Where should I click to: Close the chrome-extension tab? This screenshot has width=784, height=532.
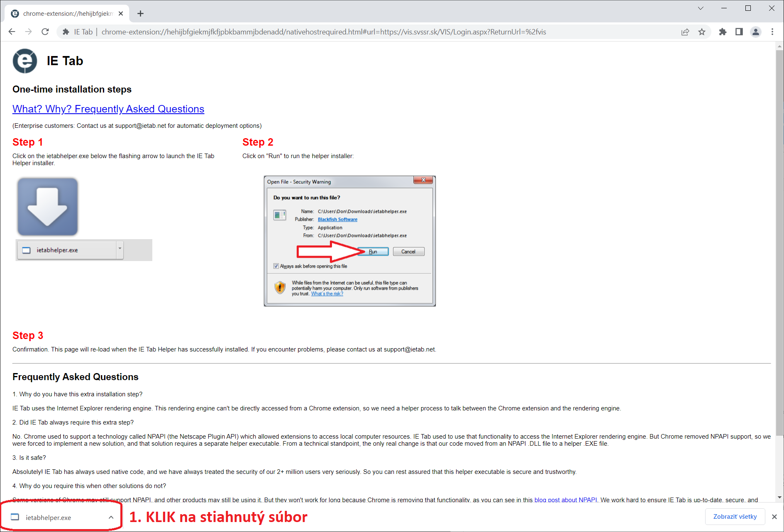pyautogui.click(x=121, y=14)
